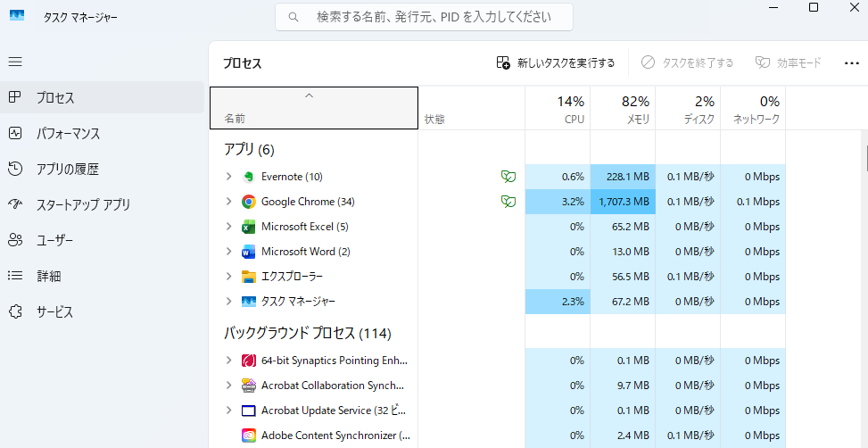
Task: Click Excel memory value 65.2 MB
Action: click(623, 227)
